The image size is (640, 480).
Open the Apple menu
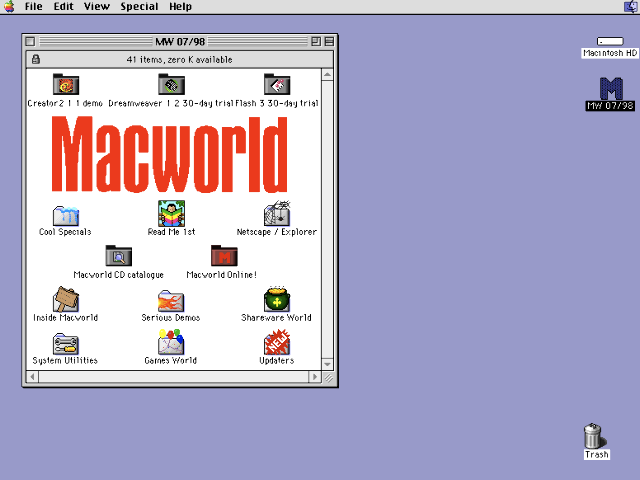coord(9,7)
